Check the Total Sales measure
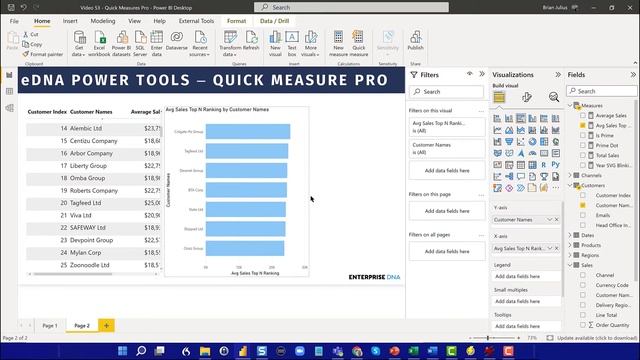 pyautogui.click(x=583, y=155)
